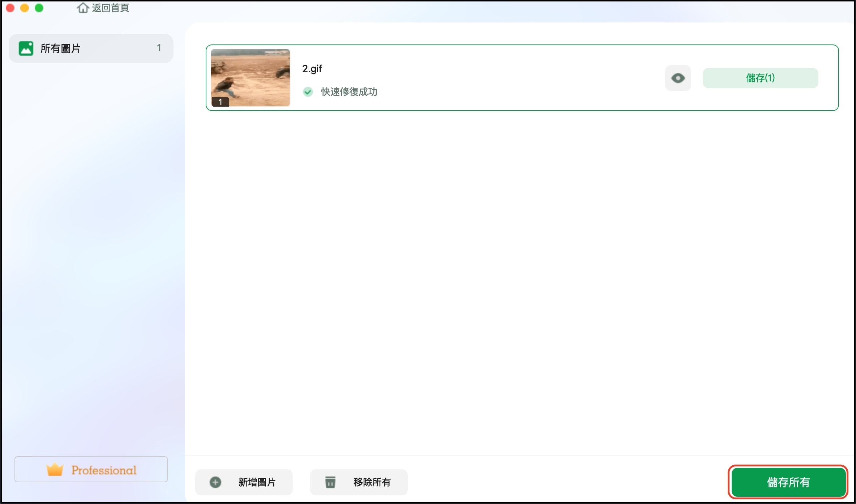This screenshot has height=504, width=856.
Task: Click the home icon beside 返回首頁
Action: [83, 8]
